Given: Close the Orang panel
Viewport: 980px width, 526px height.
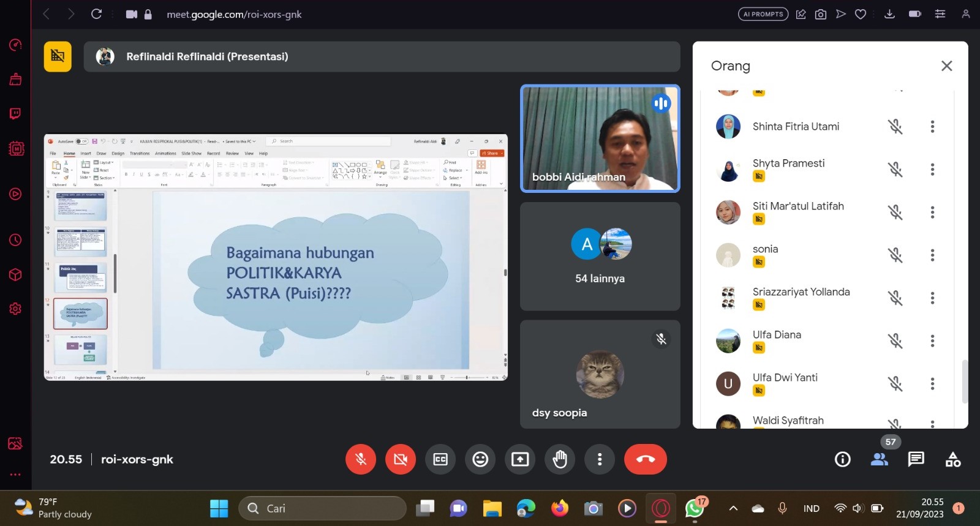Looking at the screenshot, I should pos(946,66).
